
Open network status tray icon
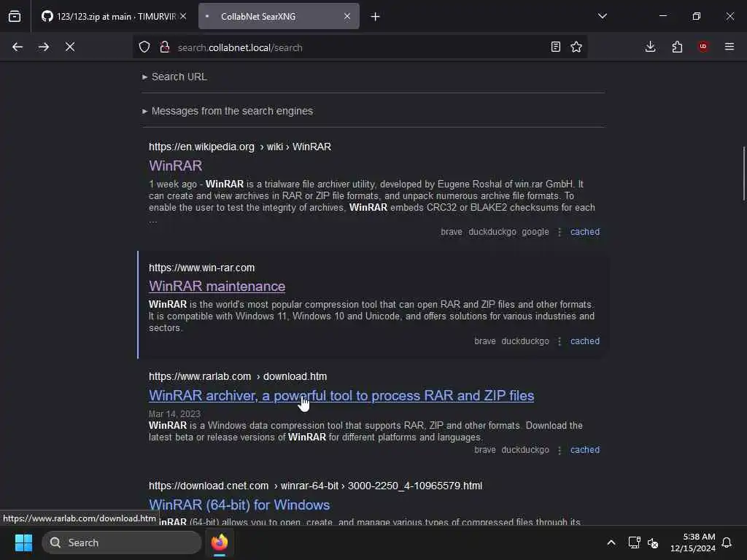pyautogui.click(x=634, y=542)
